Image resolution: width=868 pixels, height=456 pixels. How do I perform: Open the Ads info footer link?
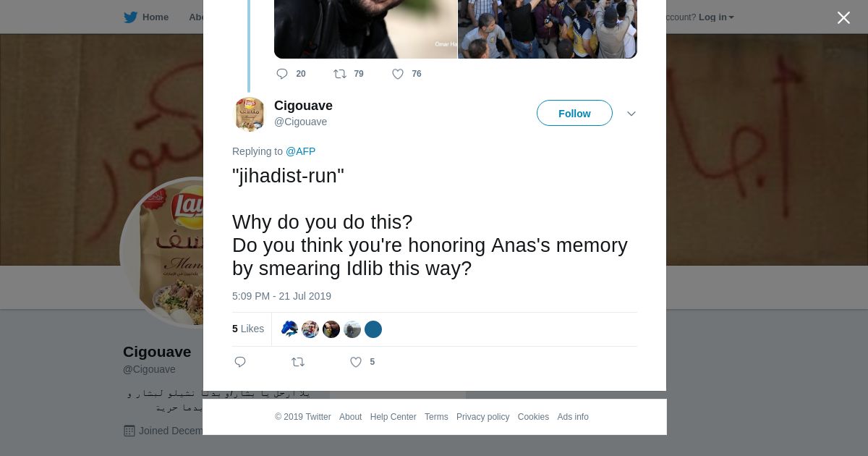[x=573, y=417]
